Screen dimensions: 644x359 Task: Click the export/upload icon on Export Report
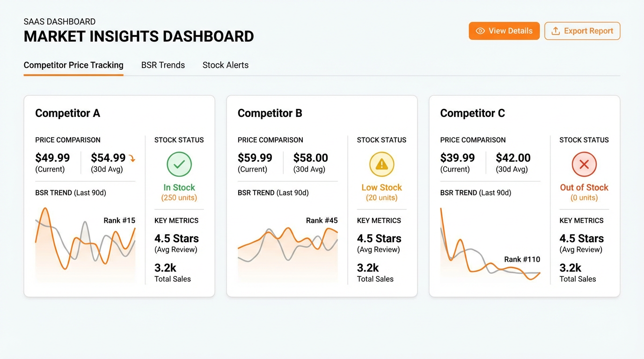[556, 31]
